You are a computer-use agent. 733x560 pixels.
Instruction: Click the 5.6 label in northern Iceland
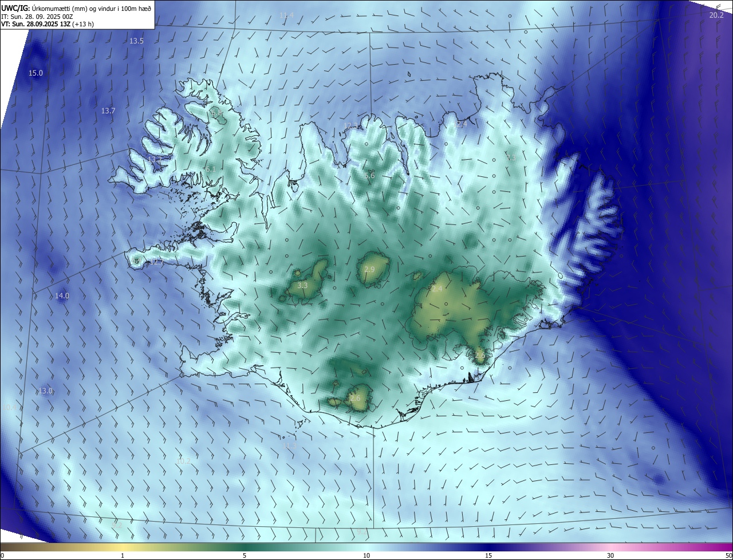coord(369,176)
